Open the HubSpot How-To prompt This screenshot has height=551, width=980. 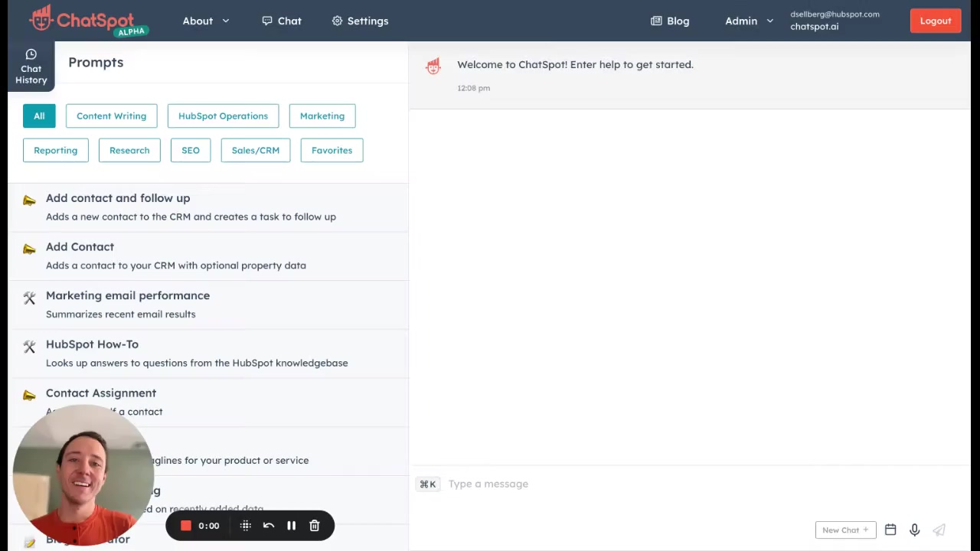point(208,353)
